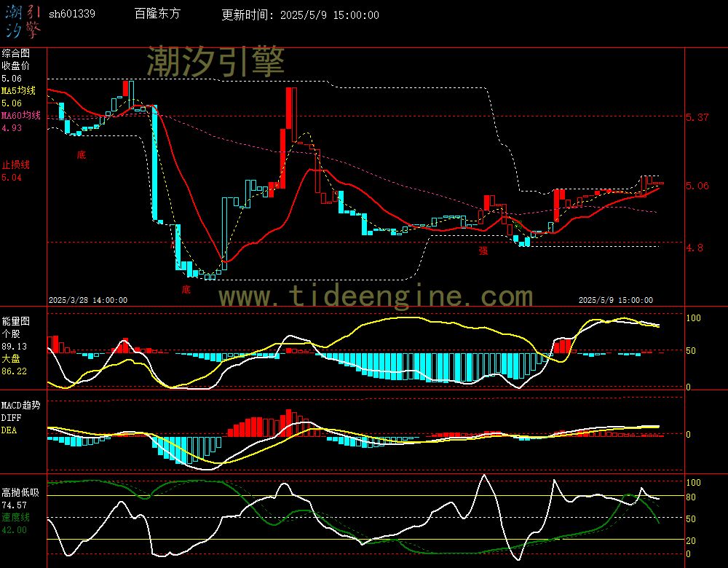This screenshot has height=568, width=728.
Task: Select the 综合图 panel label
Action: pos(16,53)
